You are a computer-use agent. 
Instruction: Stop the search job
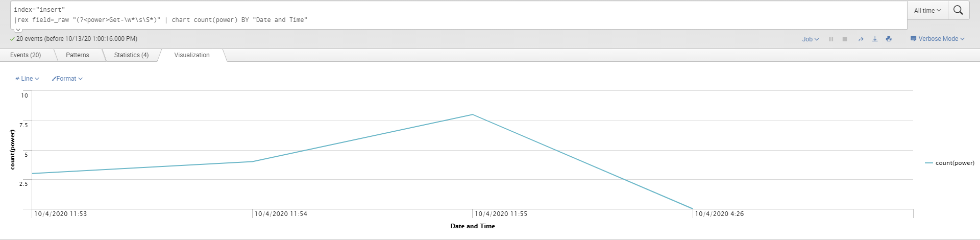845,39
